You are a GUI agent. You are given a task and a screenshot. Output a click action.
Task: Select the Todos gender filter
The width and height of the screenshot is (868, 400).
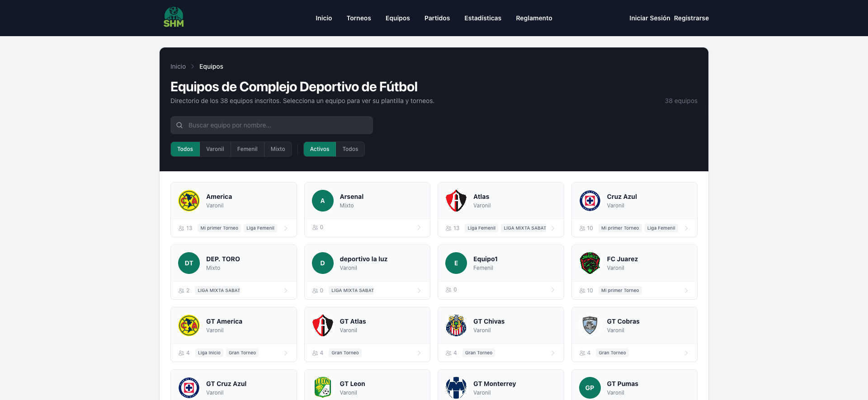coord(185,149)
